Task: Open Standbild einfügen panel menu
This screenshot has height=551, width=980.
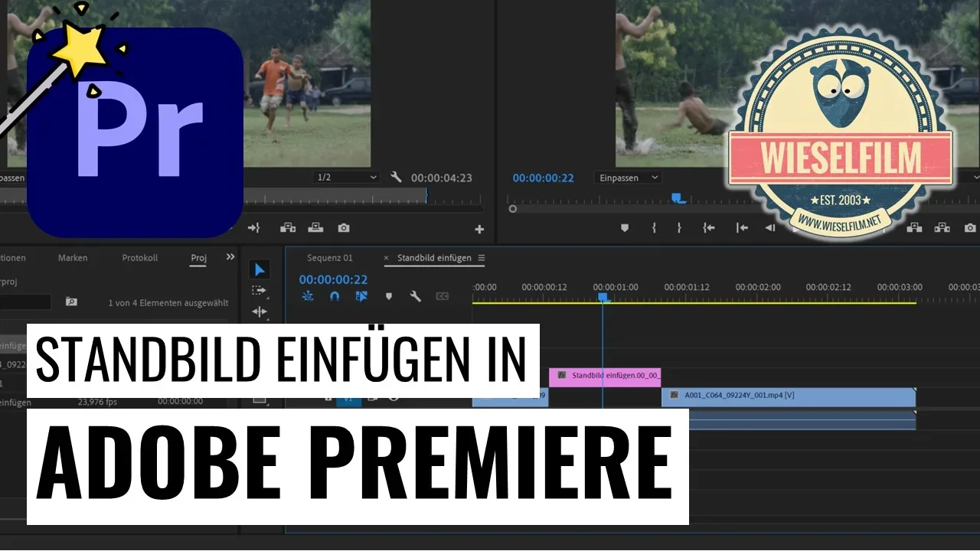Action: [482, 258]
